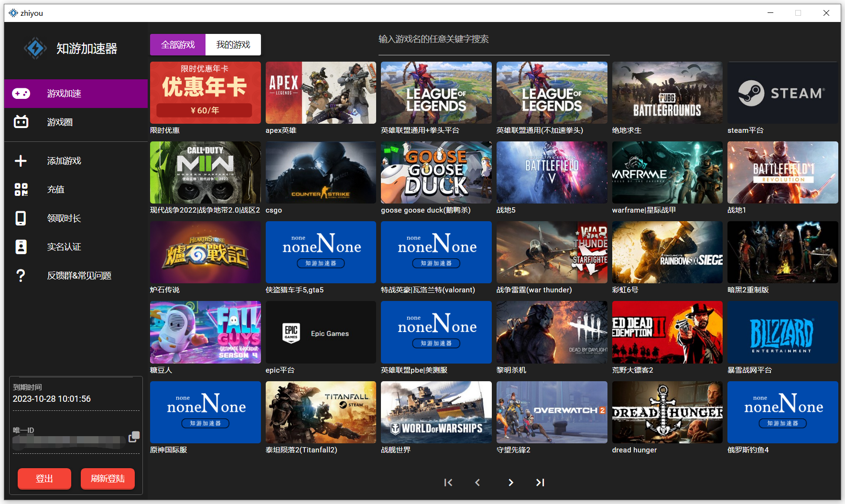Copy the 唯一ID with the copy icon
The width and height of the screenshot is (845, 504).
click(134, 437)
